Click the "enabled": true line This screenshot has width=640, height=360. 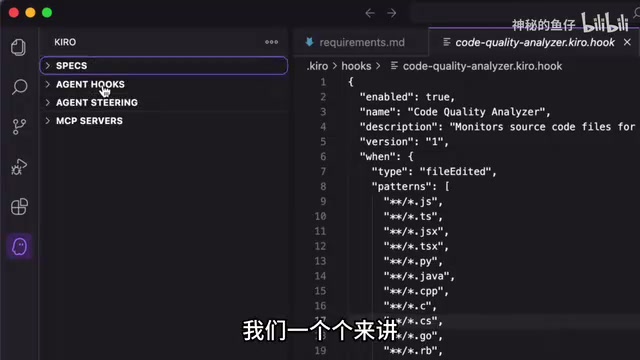[407, 97]
